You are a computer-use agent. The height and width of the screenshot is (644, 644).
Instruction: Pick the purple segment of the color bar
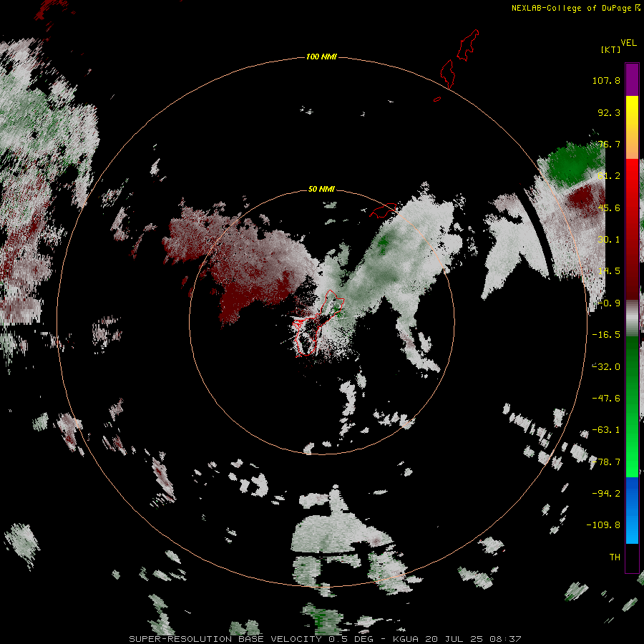(x=632, y=79)
